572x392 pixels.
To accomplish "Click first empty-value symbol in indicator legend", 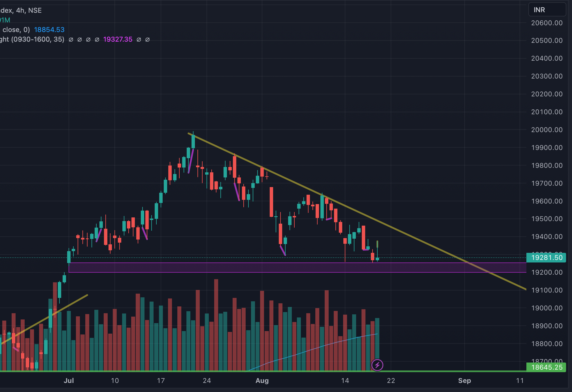I will [x=71, y=40].
